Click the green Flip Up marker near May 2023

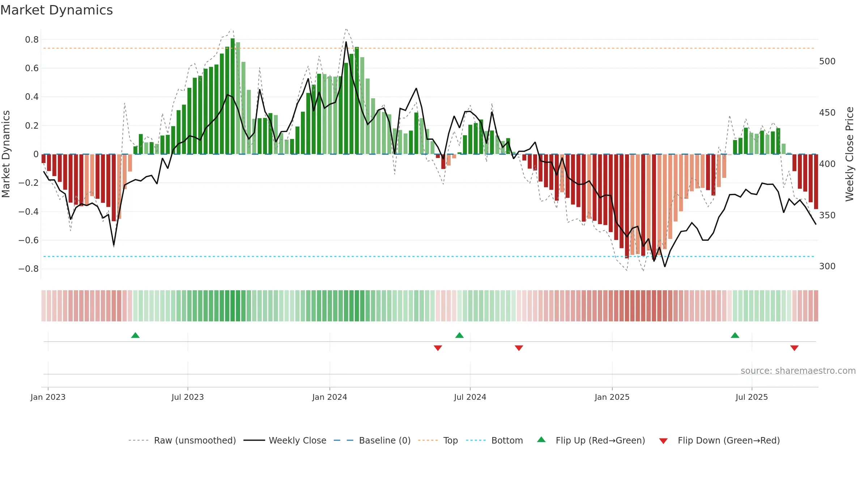coord(135,335)
